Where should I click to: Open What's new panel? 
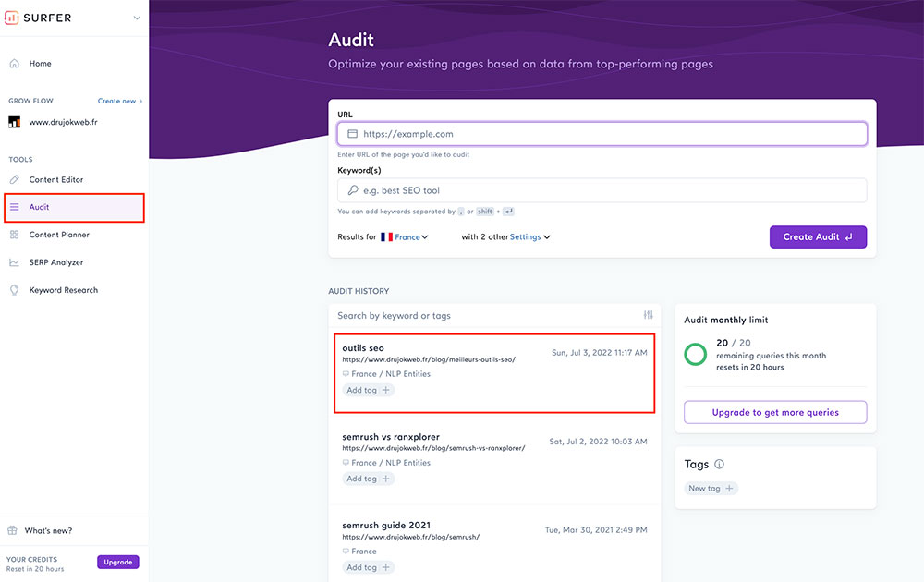coord(48,531)
